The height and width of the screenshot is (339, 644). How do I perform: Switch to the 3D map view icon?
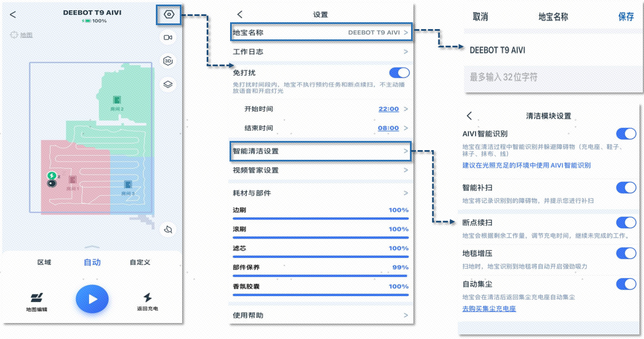168,61
